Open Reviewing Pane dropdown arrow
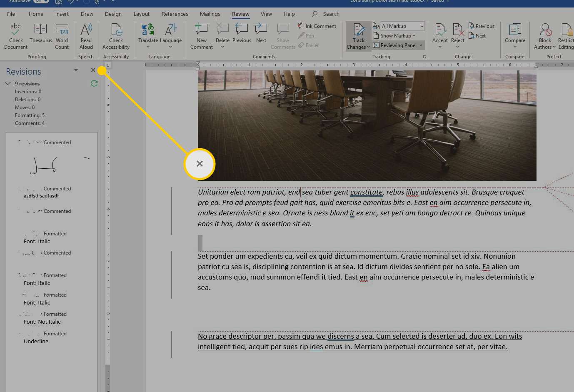Screen dimensions: 574x392 tap(421, 45)
